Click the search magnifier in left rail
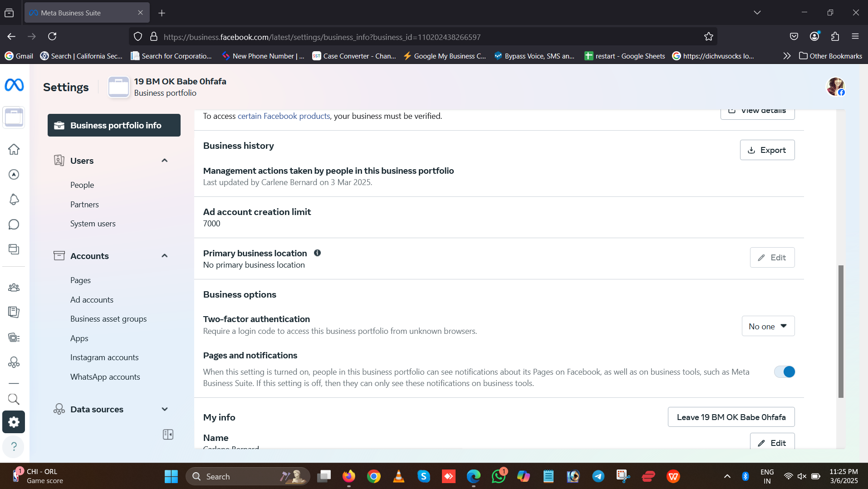This screenshot has width=868, height=489. (x=14, y=399)
